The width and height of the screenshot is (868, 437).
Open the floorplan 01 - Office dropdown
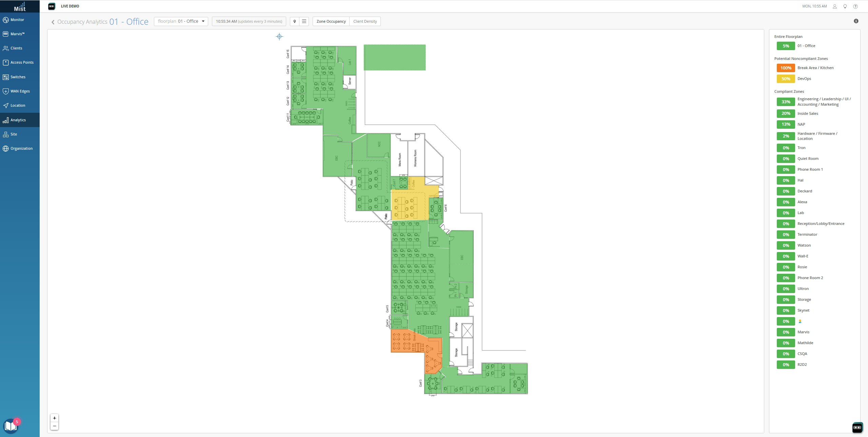pyautogui.click(x=181, y=21)
